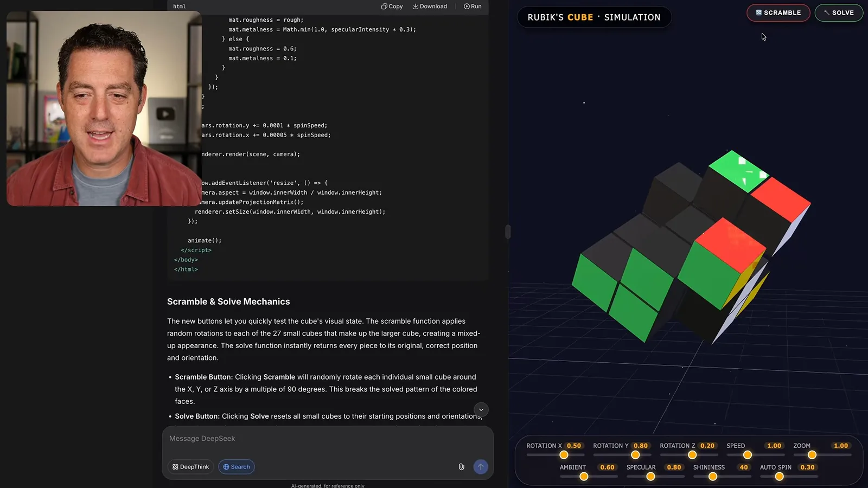Copy the html code block
The height and width of the screenshot is (488, 868).
(x=392, y=7)
